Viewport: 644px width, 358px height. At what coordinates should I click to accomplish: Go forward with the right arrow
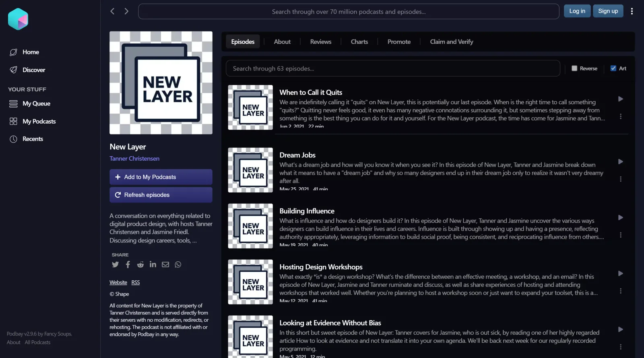click(x=126, y=11)
